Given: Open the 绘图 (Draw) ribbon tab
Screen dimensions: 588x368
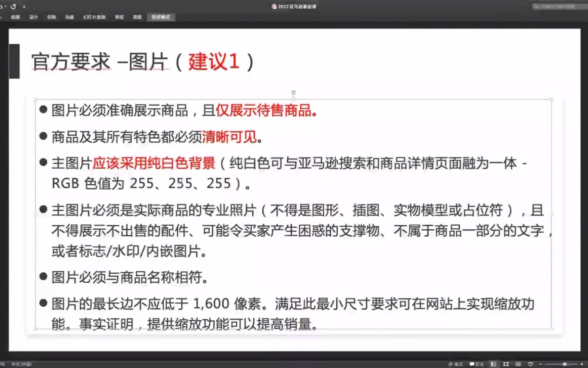Looking at the screenshot, I should click(16, 17).
